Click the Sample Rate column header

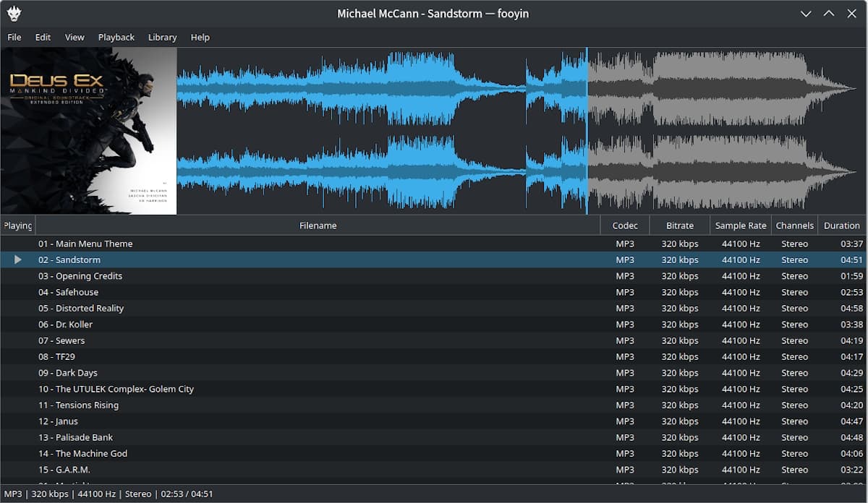tap(740, 225)
